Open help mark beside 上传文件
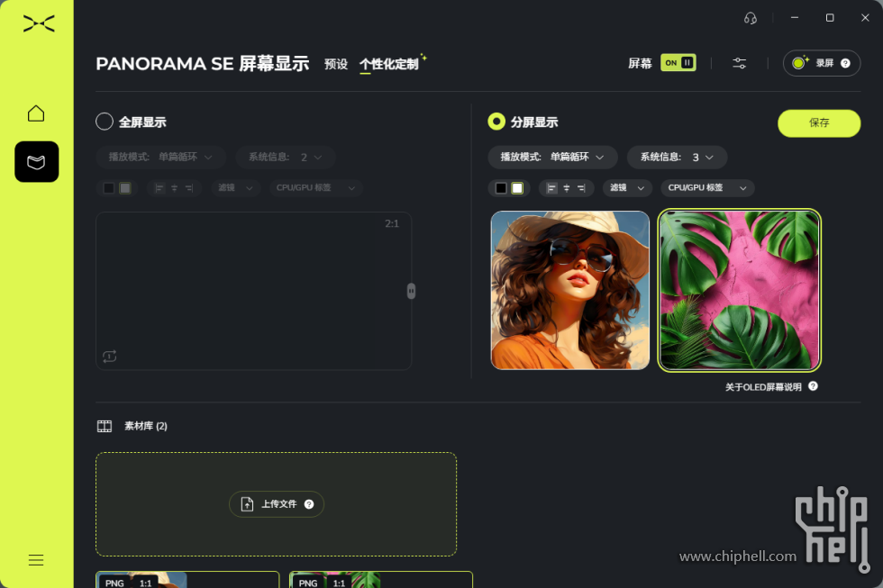883x588 pixels. coord(309,504)
